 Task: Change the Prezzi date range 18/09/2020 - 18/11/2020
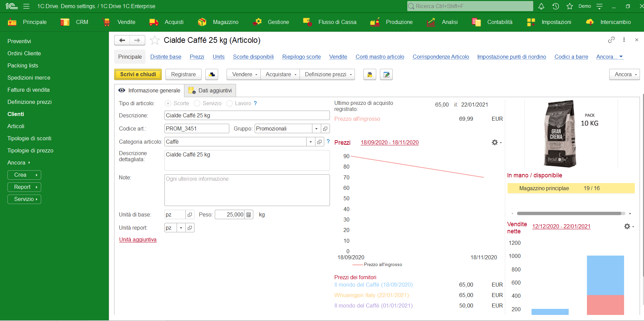click(x=390, y=142)
